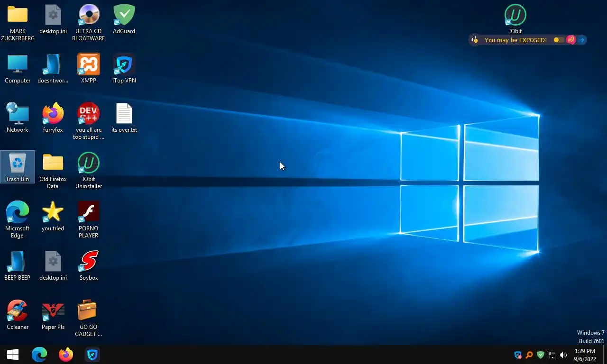Click the blue arrow on the EXPOSED widget
The width and height of the screenshot is (607, 364).
click(581, 40)
